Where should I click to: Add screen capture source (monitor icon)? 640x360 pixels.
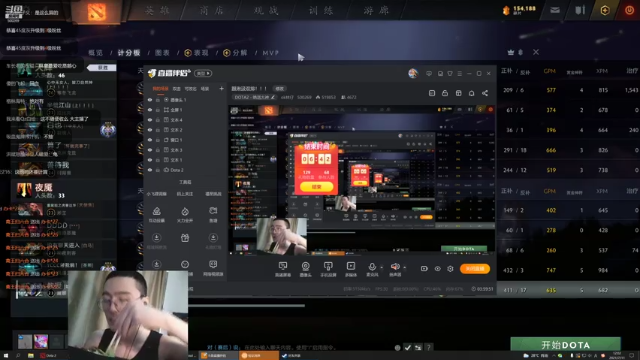[283, 269]
